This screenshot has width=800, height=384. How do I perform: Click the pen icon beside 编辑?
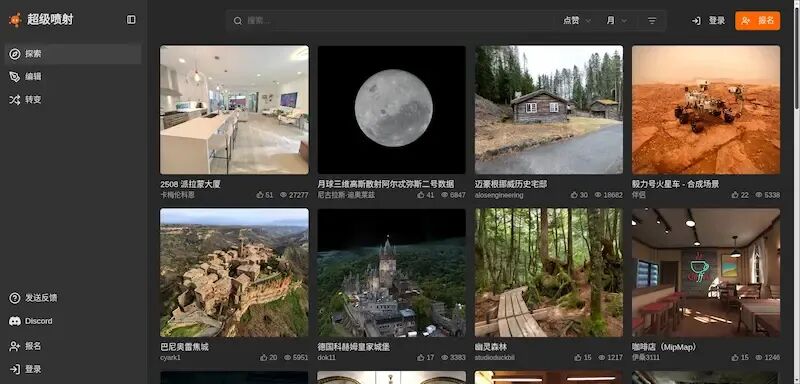point(15,77)
